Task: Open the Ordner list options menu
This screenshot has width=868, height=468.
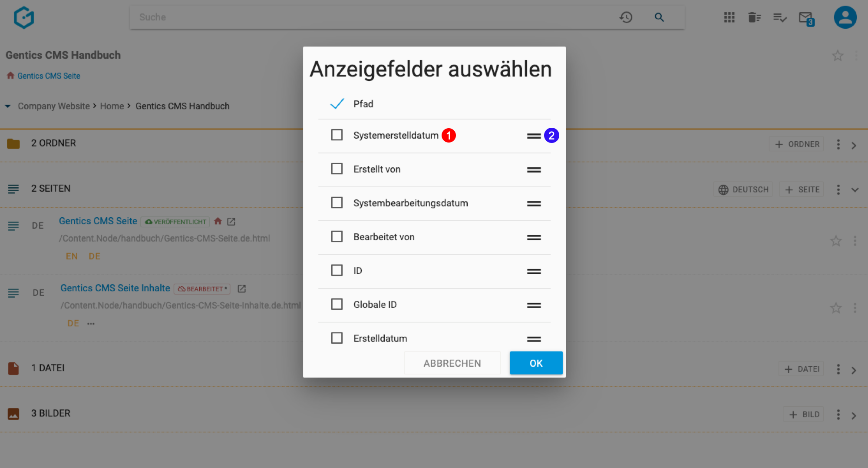Action: 838,144
